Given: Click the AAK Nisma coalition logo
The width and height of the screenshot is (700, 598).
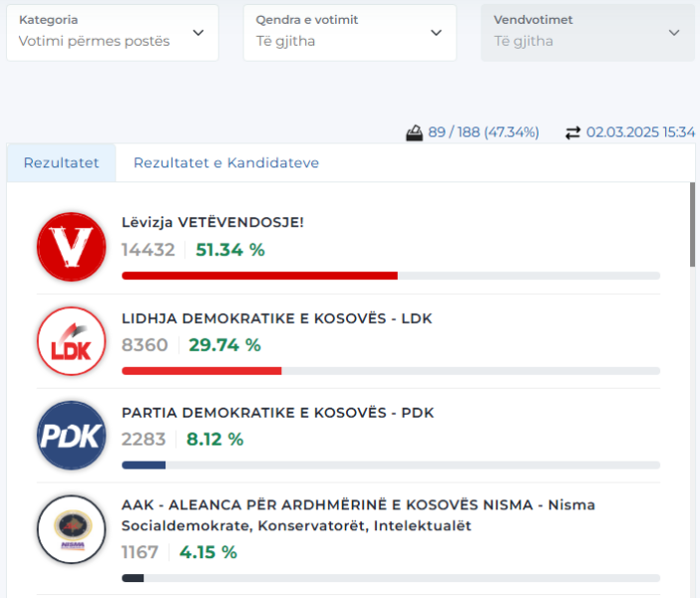Looking at the screenshot, I should pyautogui.click(x=71, y=529).
